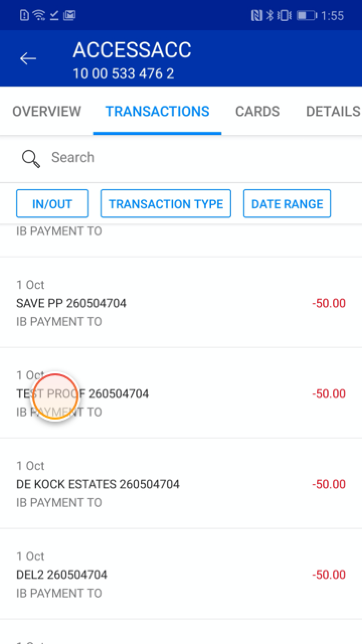Open the DE KOCK ESTATES transaction
362x644 pixels.
point(181,484)
